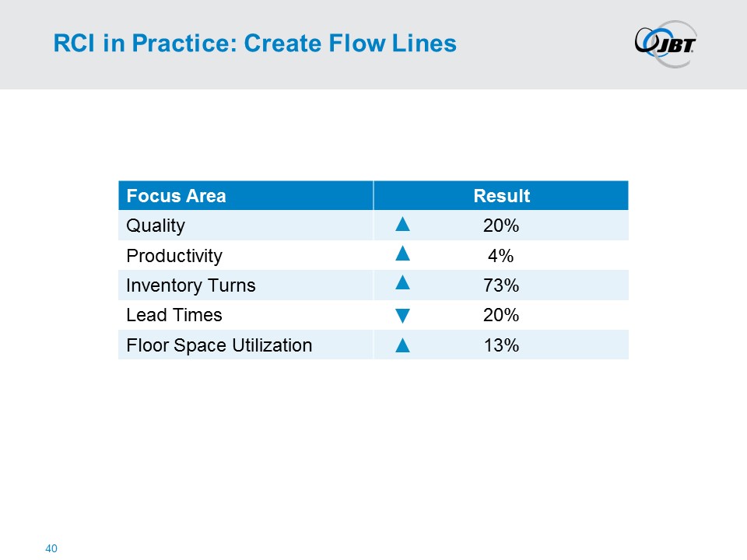Screen dimensions: 747x560
Task: Click the down arrow for Lead Times
Action: tap(402, 317)
